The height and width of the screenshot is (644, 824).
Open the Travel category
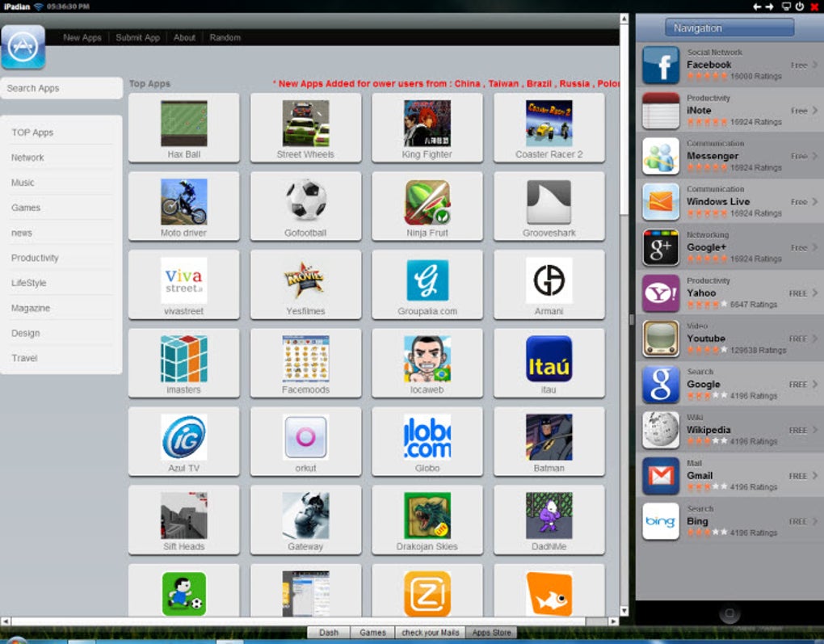coord(25,358)
